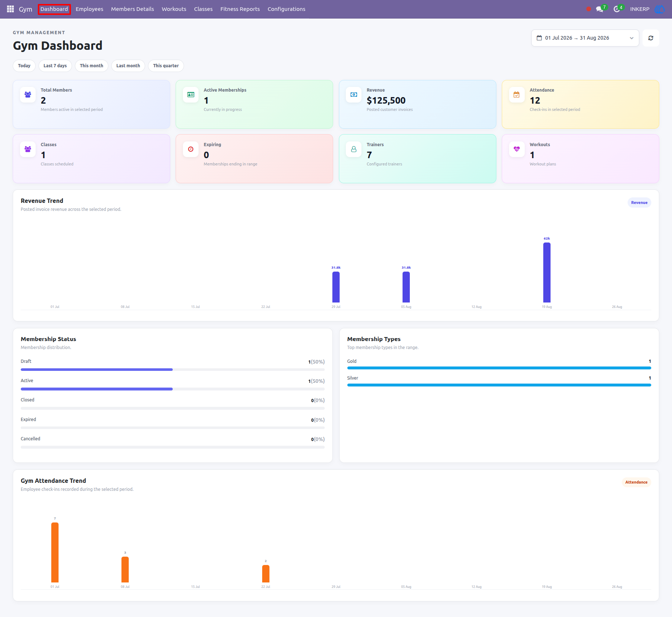
Task: Open the Configurations menu
Action: point(287,9)
